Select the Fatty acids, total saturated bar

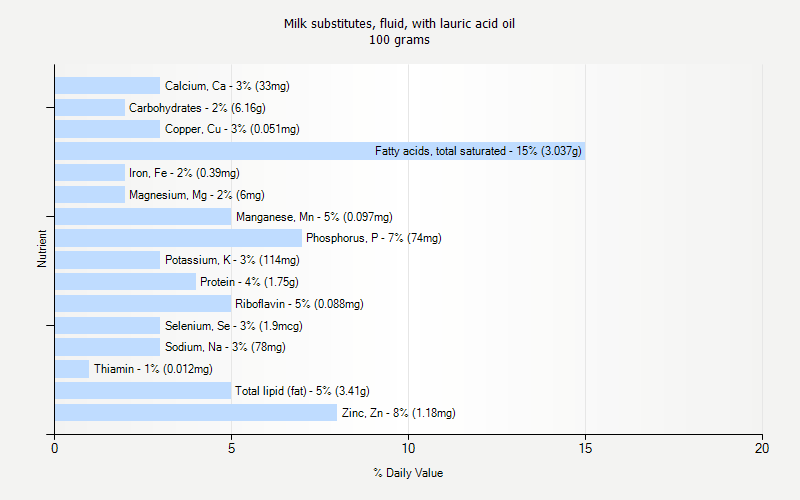click(x=319, y=151)
